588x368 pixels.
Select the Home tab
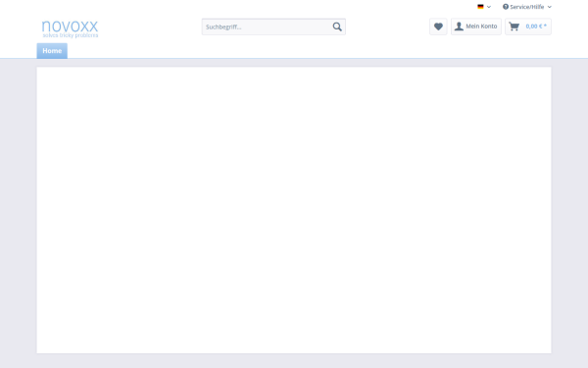point(52,51)
